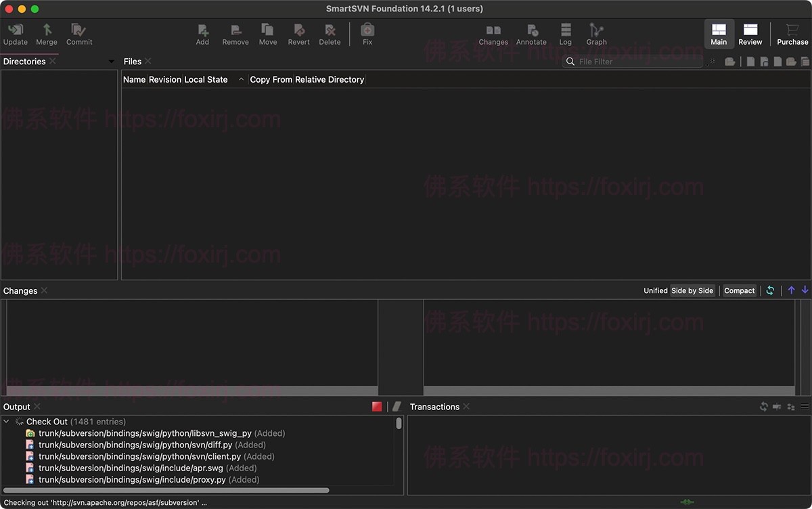Image resolution: width=812 pixels, height=509 pixels.
Task: Open the Directories panel options chevron
Action: 110,61
